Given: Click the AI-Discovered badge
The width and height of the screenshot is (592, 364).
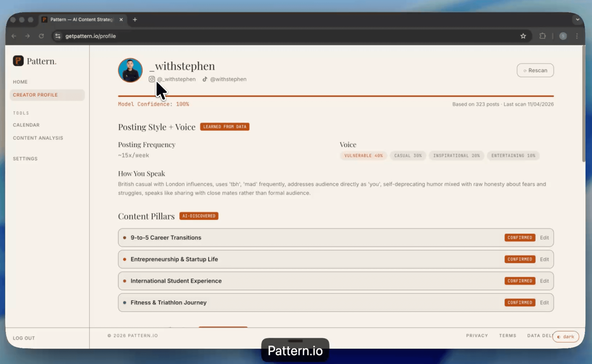Looking at the screenshot, I should point(199,216).
